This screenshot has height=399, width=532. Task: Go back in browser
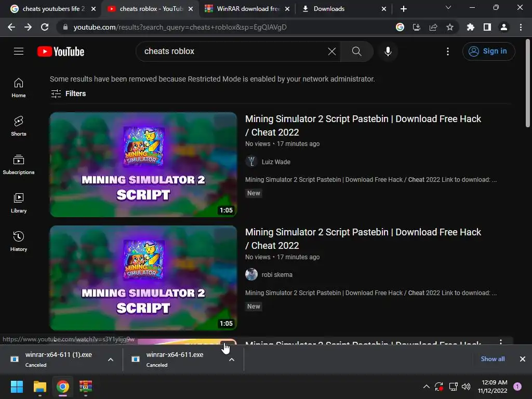(x=11, y=27)
